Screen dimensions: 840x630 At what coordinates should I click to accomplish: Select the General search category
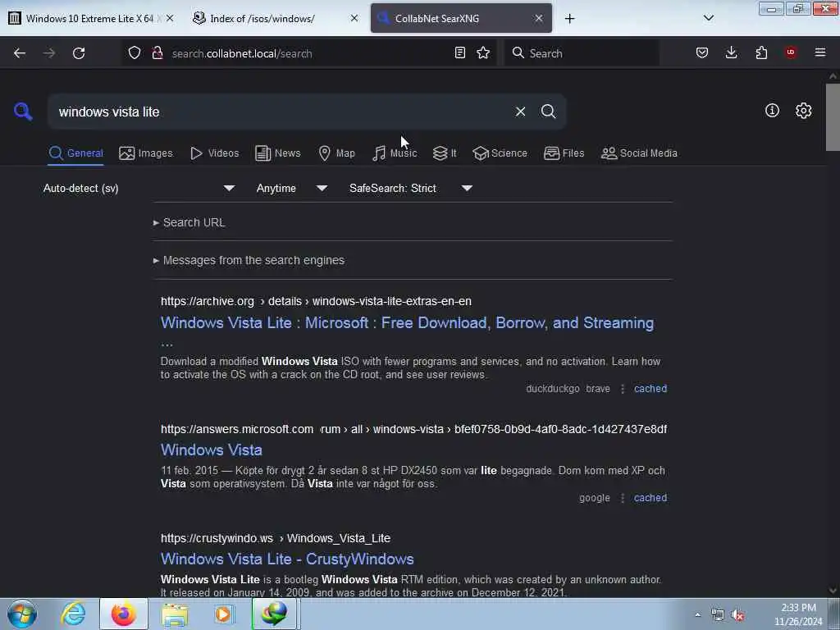point(75,153)
